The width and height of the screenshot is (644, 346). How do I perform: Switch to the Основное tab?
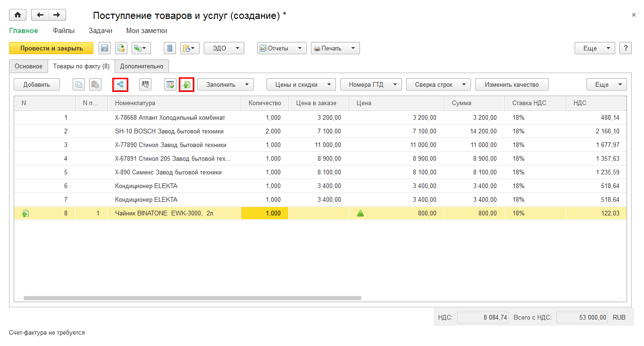(x=28, y=66)
